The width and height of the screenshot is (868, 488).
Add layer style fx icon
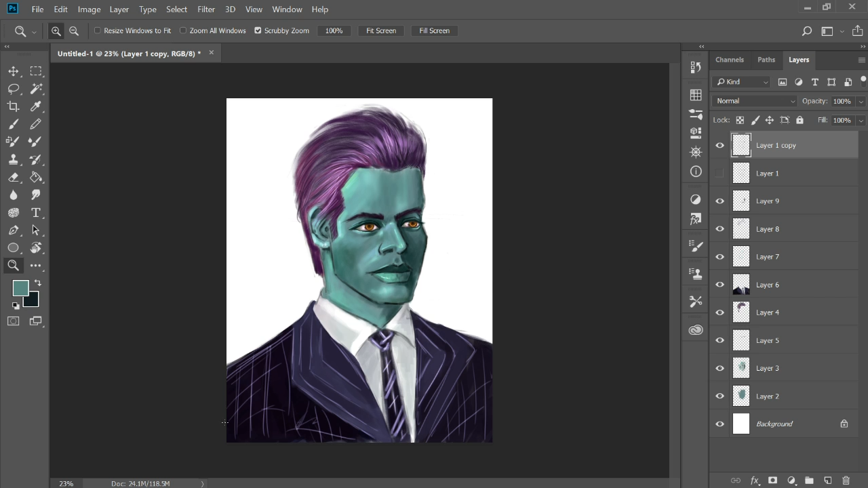(x=754, y=481)
